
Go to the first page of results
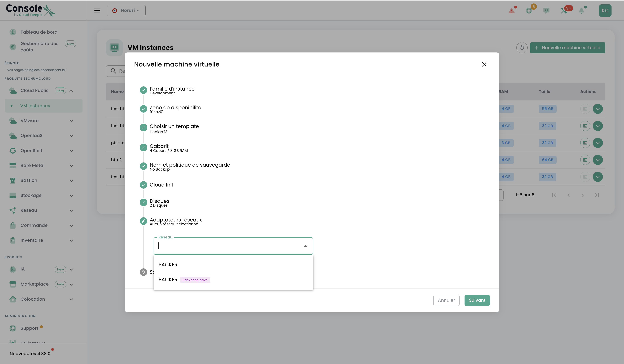click(554, 195)
